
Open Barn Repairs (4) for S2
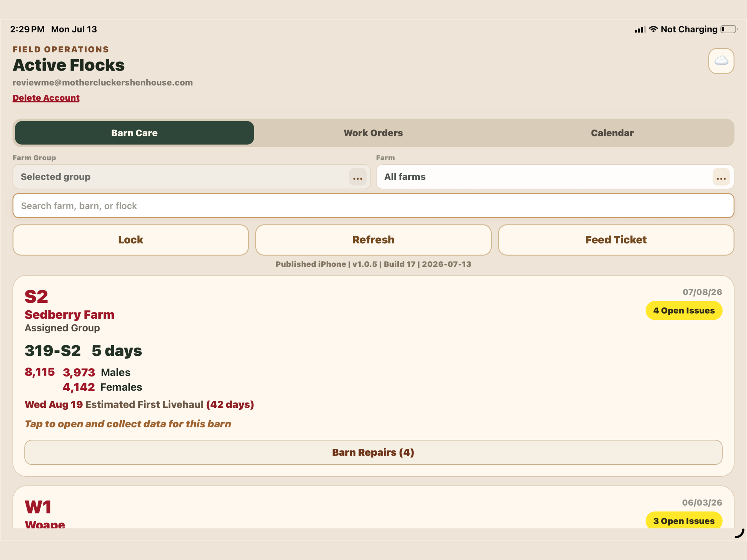pos(373,452)
